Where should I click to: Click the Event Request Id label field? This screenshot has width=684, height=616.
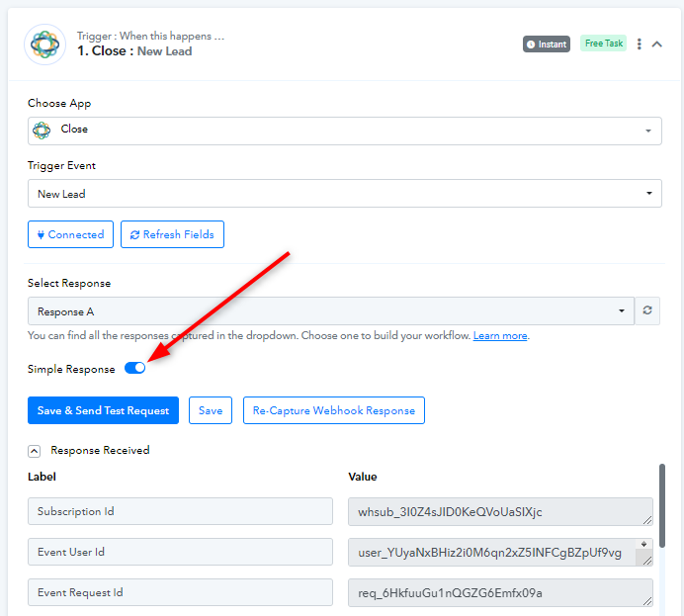pyautogui.click(x=180, y=592)
